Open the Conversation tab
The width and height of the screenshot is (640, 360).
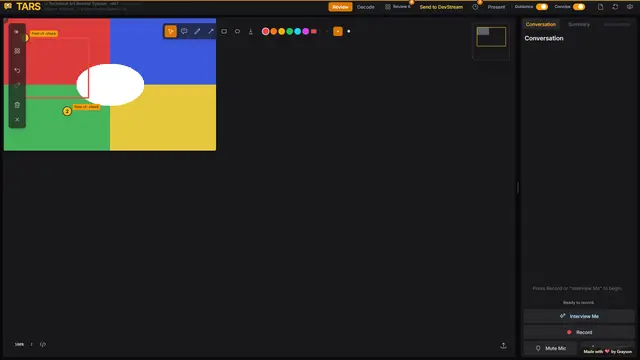[x=540, y=24]
